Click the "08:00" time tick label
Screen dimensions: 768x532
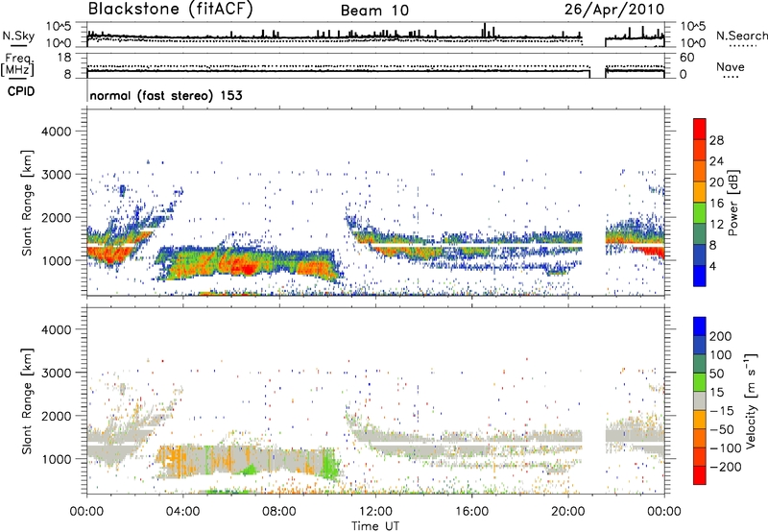[x=279, y=512]
